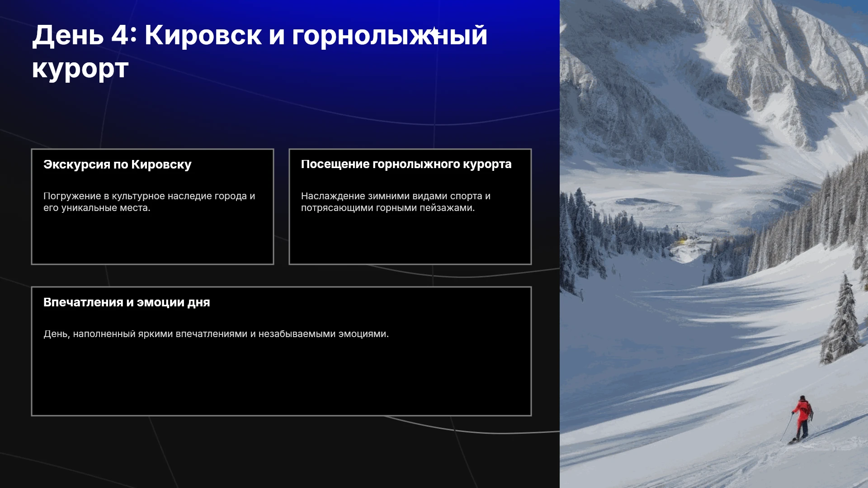The width and height of the screenshot is (868, 488).
Task: Click the sentence about яркими впечатлениями
Action: coord(216,334)
